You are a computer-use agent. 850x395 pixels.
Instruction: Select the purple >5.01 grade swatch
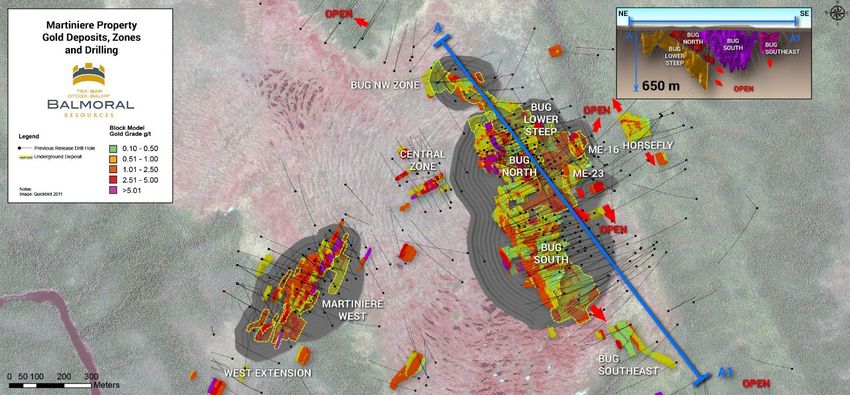113,190
